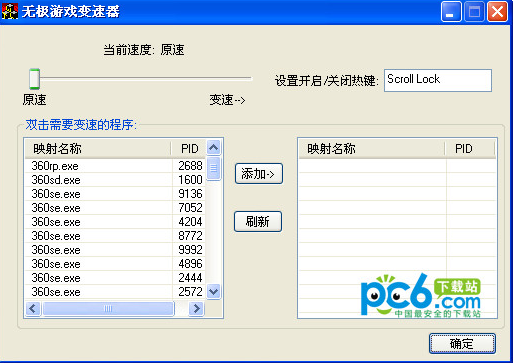
Task: Select the process with PID 8772
Action: pyautogui.click(x=115, y=236)
